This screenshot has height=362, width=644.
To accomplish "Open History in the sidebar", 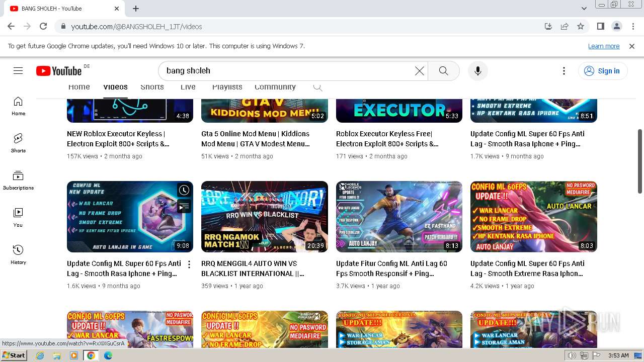I will click(18, 255).
